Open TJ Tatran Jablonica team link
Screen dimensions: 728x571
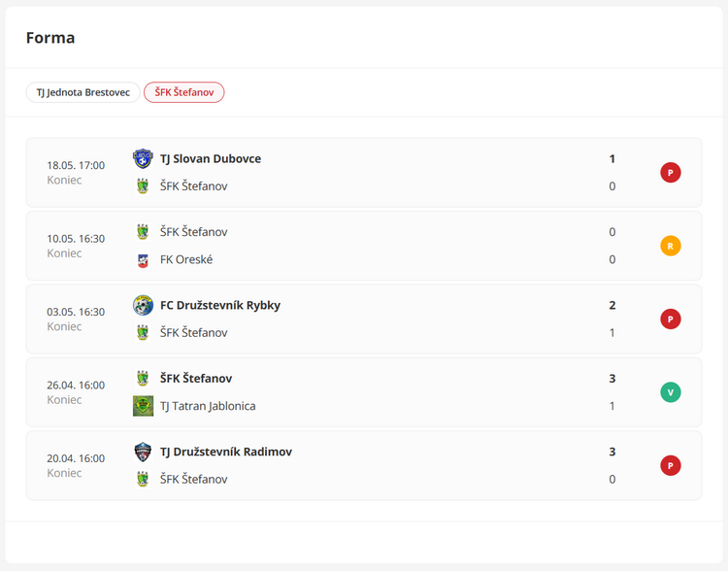(x=208, y=406)
